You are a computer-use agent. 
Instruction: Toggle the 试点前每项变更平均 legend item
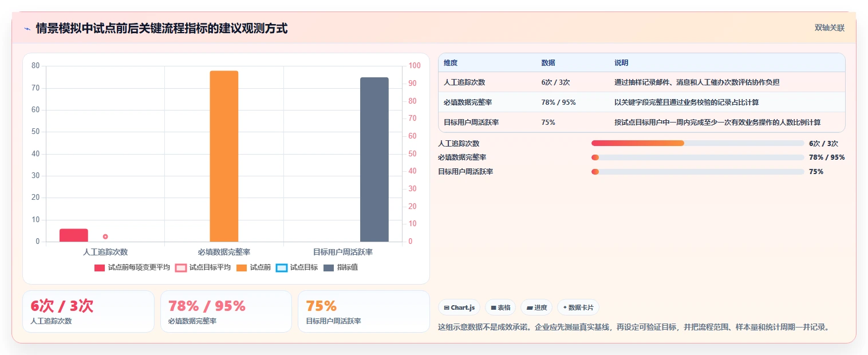click(x=132, y=267)
